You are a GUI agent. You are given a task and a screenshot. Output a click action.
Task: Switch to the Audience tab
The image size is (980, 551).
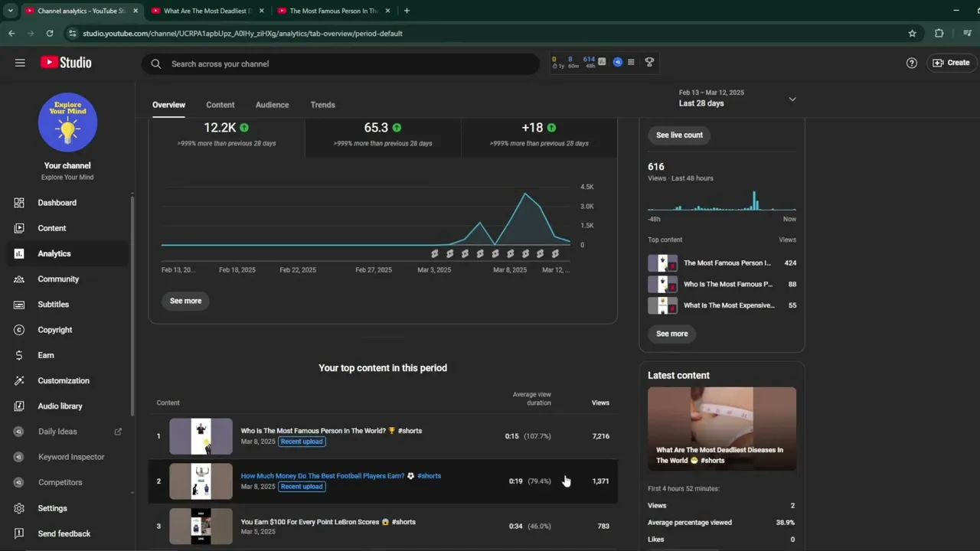point(272,105)
